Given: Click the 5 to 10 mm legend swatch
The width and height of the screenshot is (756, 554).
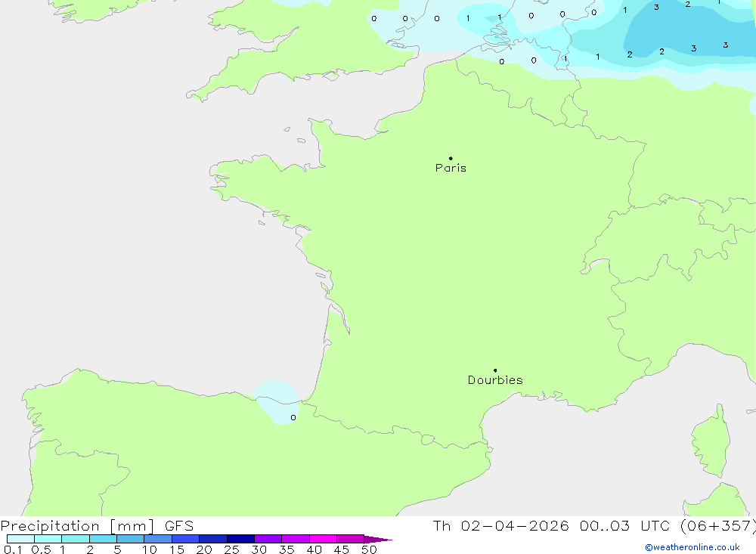Looking at the screenshot, I should 130,539.
